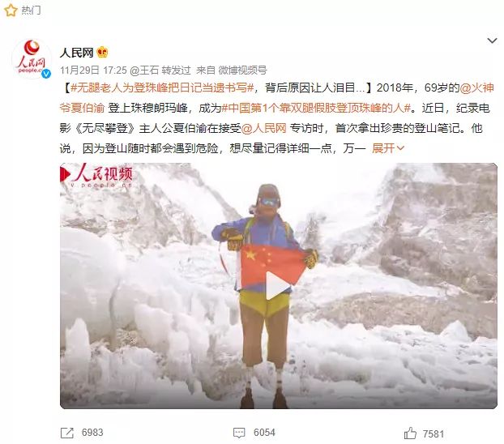Image resolution: width=504 pixels, height=444 pixels.
Task: Click the repost share icon
Action: 67,433
